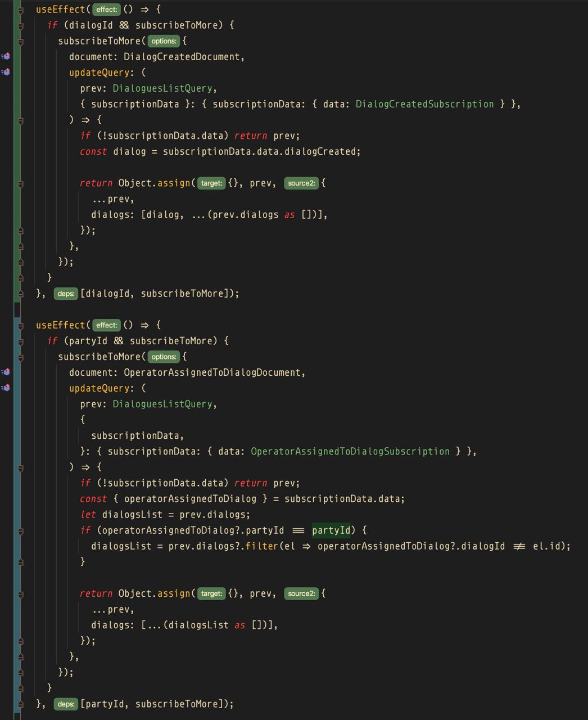The width and height of the screenshot is (588, 720).
Task: Click gutter icon on updateQuery line above OperatorAssignedToDialogSubscription
Action: click(x=5, y=388)
